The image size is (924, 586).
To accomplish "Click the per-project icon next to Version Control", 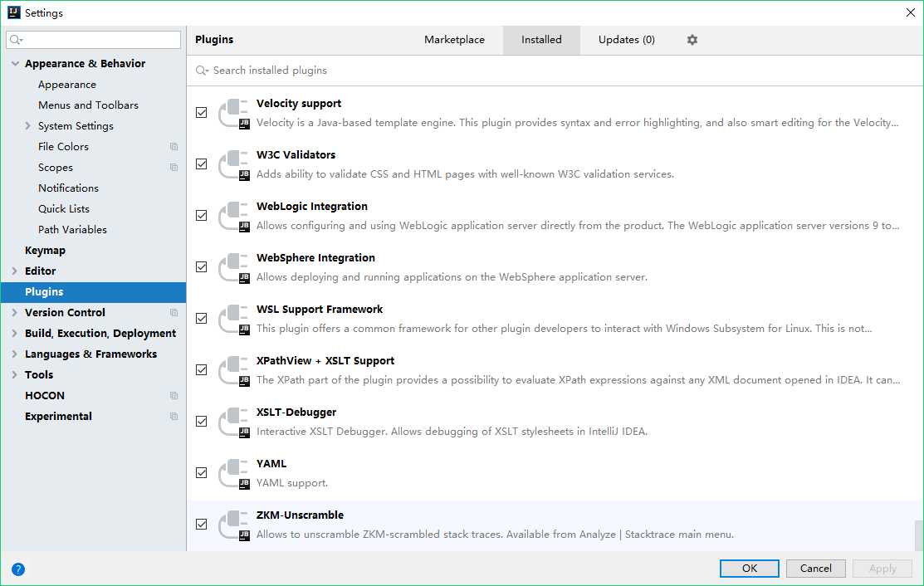I will (x=174, y=313).
